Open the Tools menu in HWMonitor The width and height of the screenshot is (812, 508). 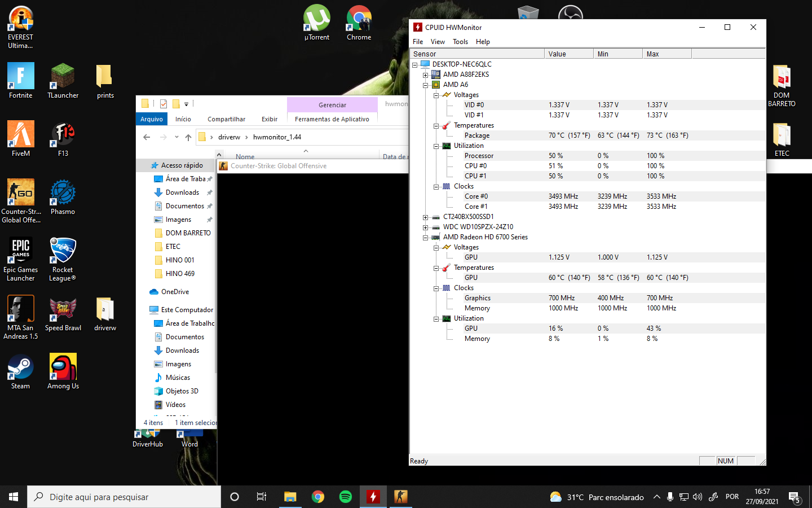[460, 42]
